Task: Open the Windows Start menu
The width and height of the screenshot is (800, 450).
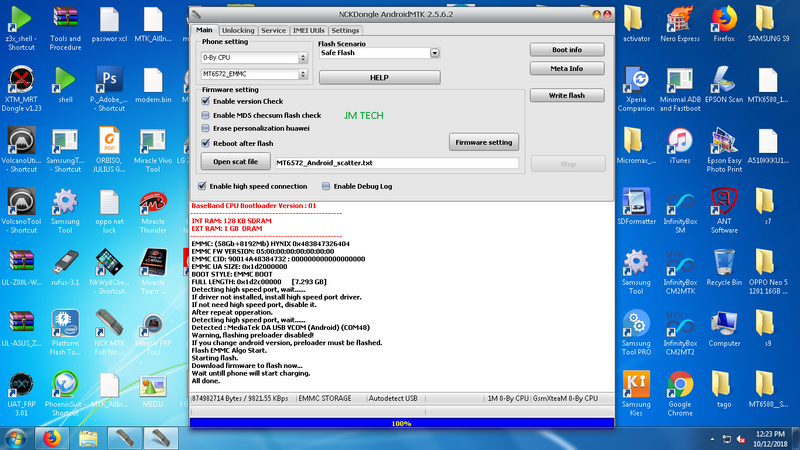Action: click(15, 439)
